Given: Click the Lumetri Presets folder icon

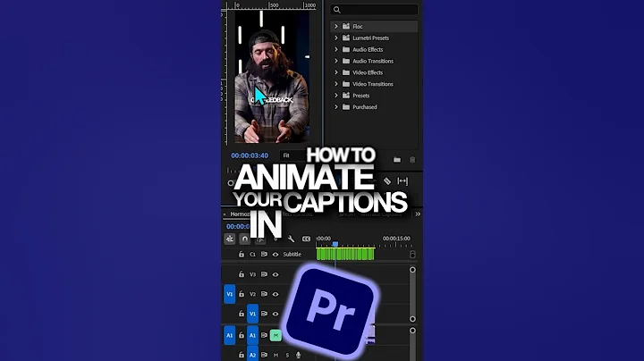Looking at the screenshot, I should click(x=346, y=38).
